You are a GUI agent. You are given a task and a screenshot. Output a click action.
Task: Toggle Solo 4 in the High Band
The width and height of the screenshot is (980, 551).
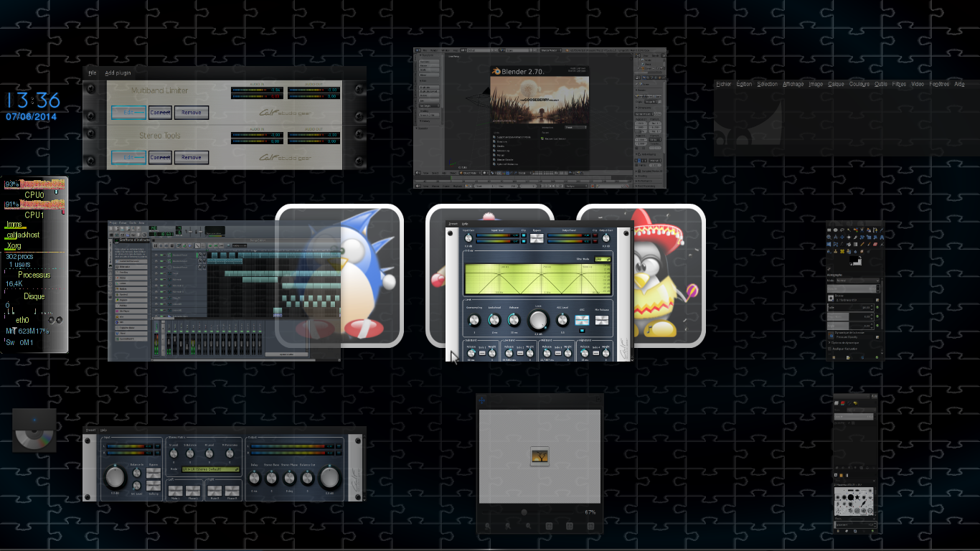point(596,353)
